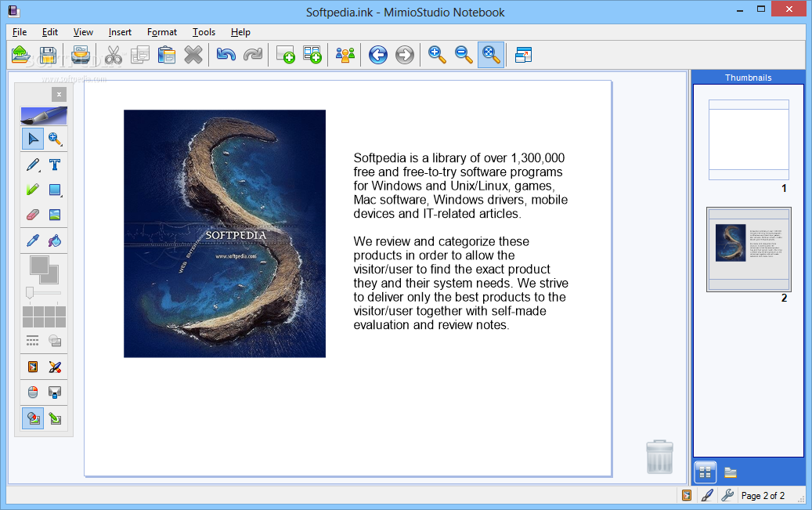
Task: Copy selection with the toolbar Copy icon
Action: click(x=140, y=54)
